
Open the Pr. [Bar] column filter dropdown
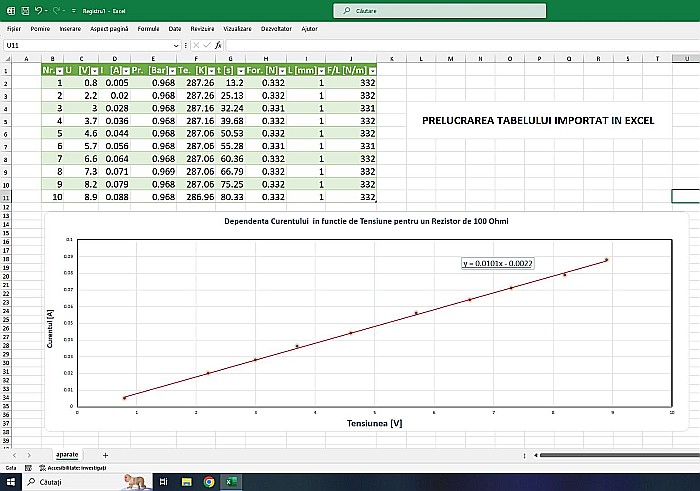(x=172, y=71)
